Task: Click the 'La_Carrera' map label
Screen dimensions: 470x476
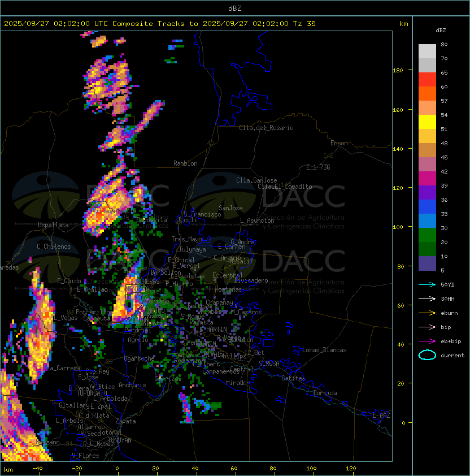Action: [64, 368]
